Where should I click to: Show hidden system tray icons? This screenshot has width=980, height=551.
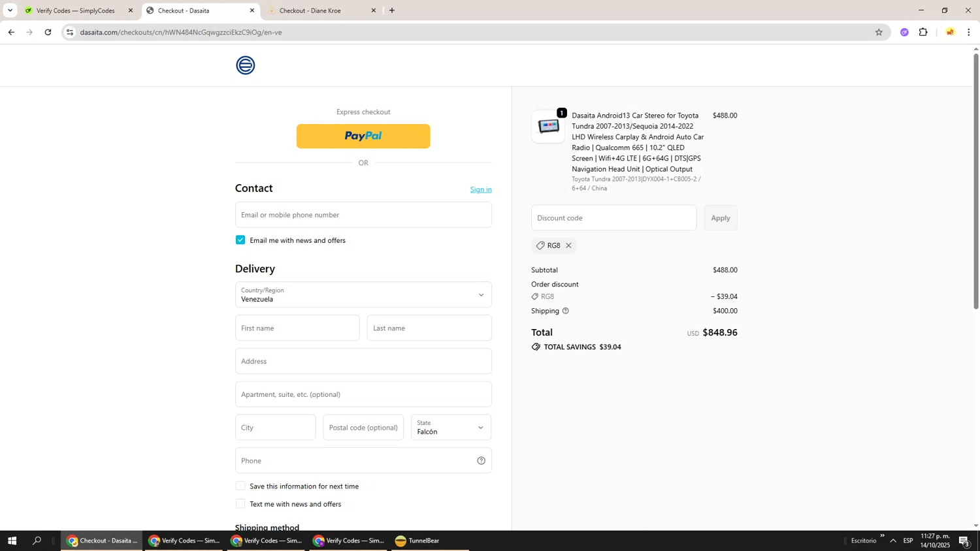(x=893, y=541)
